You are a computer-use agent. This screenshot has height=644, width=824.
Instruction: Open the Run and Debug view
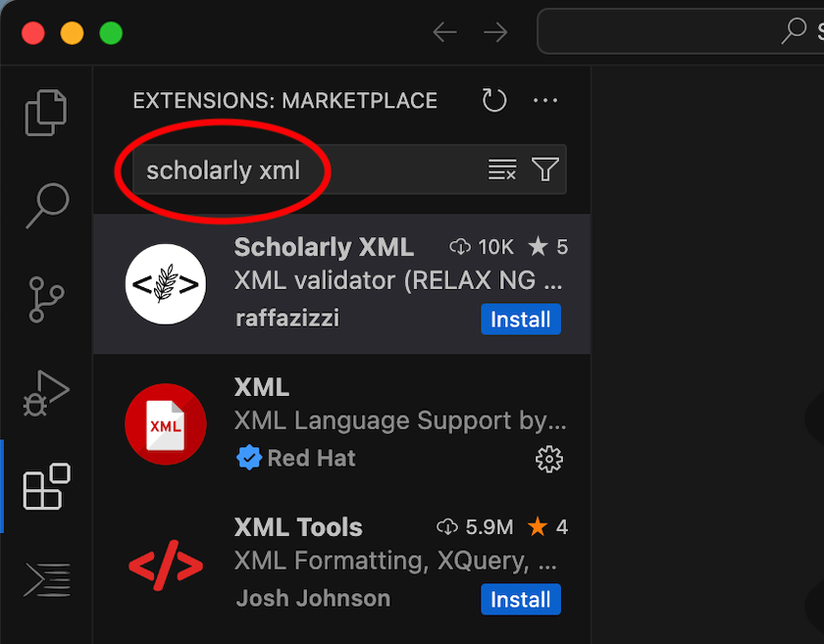pyautogui.click(x=45, y=392)
